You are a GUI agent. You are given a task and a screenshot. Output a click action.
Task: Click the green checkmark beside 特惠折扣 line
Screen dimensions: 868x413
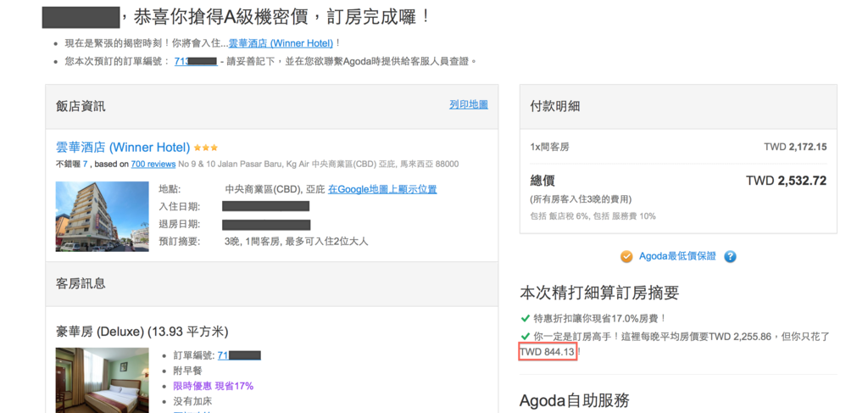pyautogui.click(x=526, y=319)
